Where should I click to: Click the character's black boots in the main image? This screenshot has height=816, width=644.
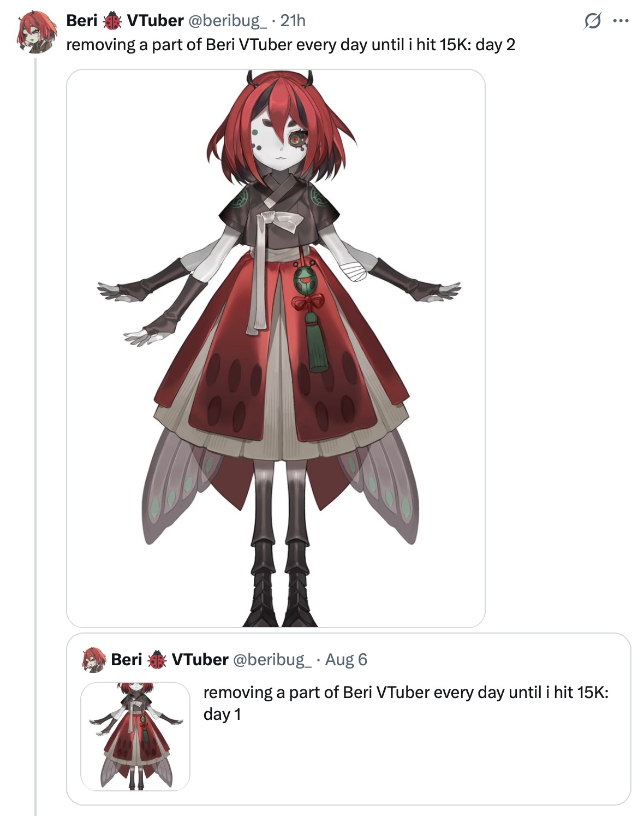280,584
